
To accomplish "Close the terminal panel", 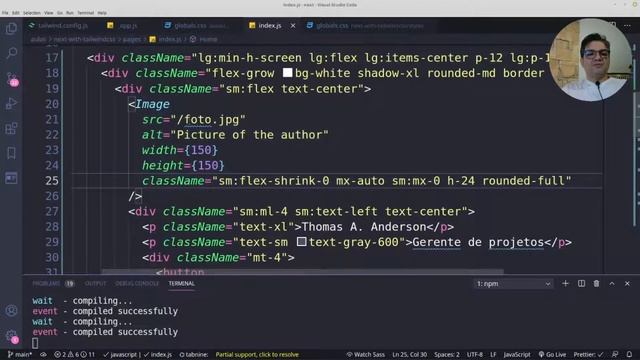I will [x=627, y=284].
